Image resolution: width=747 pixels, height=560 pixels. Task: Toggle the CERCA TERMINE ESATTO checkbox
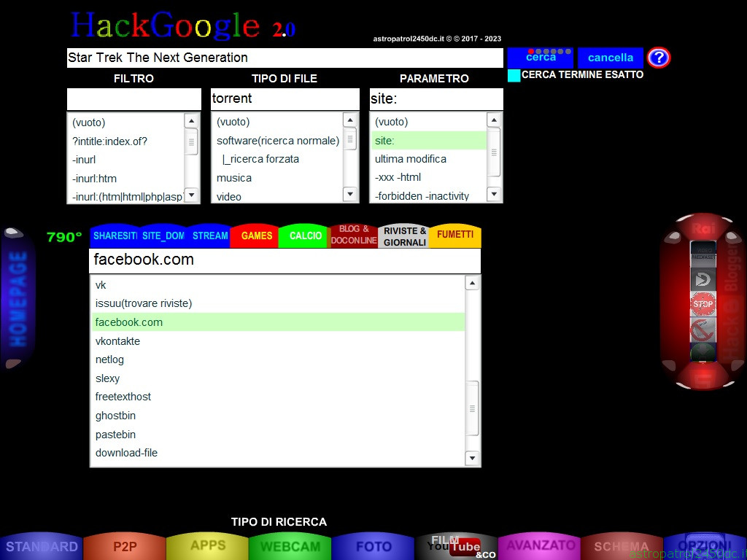pos(514,75)
